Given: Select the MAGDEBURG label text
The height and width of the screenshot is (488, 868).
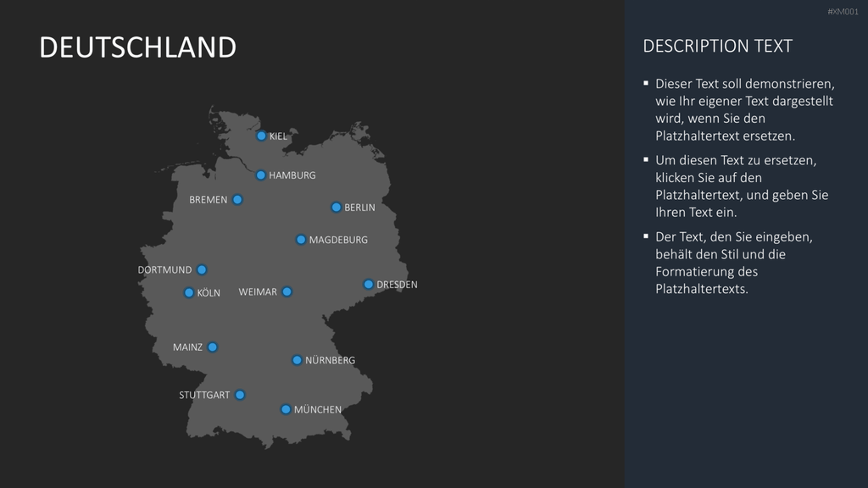Looking at the screenshot, I should pos(338,240).
